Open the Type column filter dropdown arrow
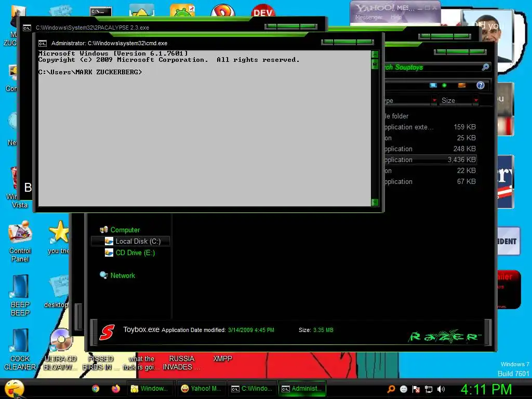Image resolution: width=532 pixels, height=399 pixels. click(434, 100)
